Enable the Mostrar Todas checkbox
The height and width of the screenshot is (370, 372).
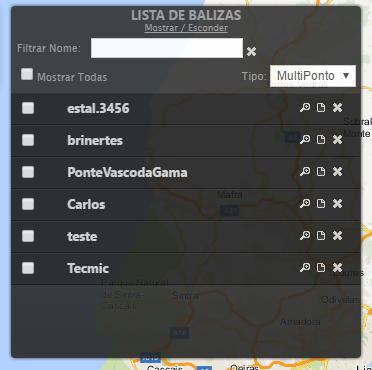click(27, 74)
